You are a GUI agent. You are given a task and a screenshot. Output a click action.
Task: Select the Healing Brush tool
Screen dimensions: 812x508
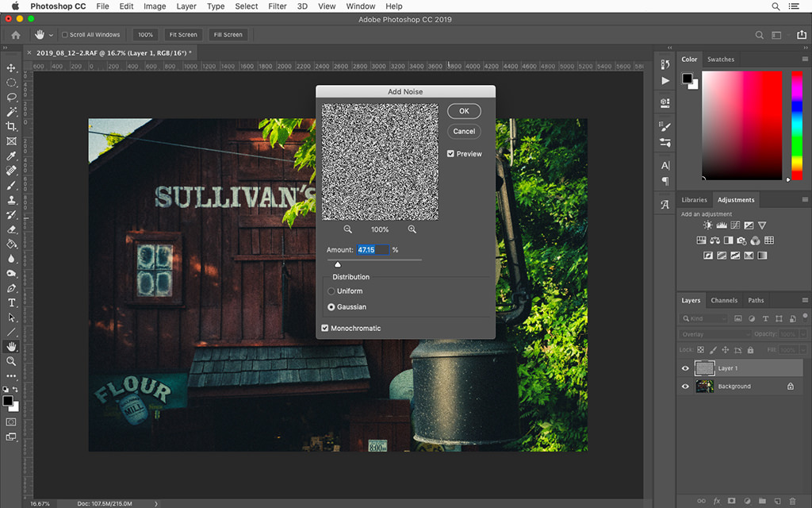click(11, 170)
